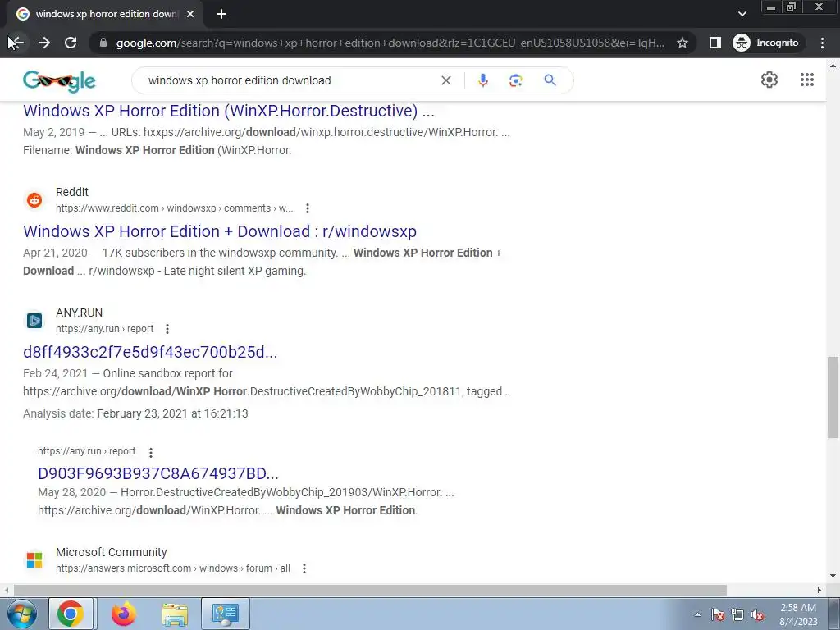Open the d8ff4933c2f7e5d9f43ec700b25d... result

tap(150, 352)
